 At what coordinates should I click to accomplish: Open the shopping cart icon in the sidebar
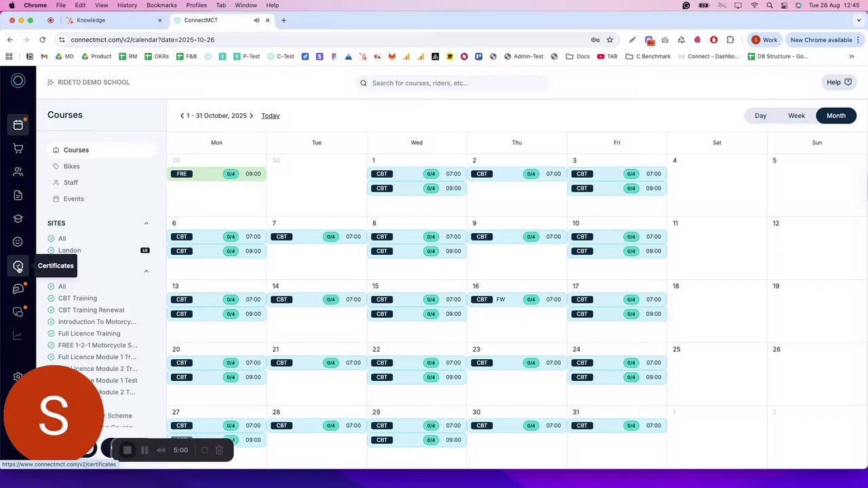18,148
